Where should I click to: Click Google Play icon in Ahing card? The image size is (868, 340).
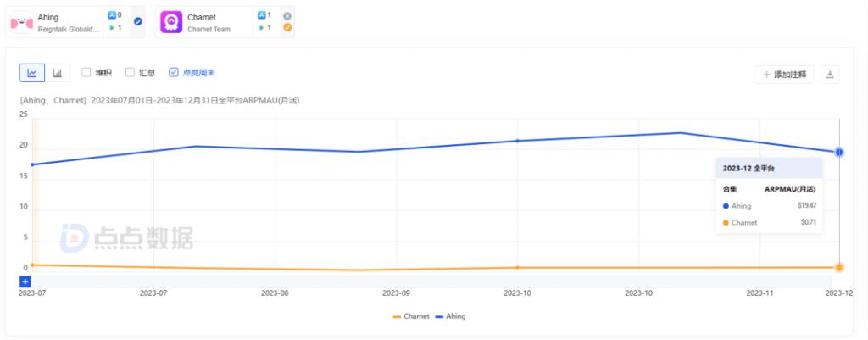[111, 28]
